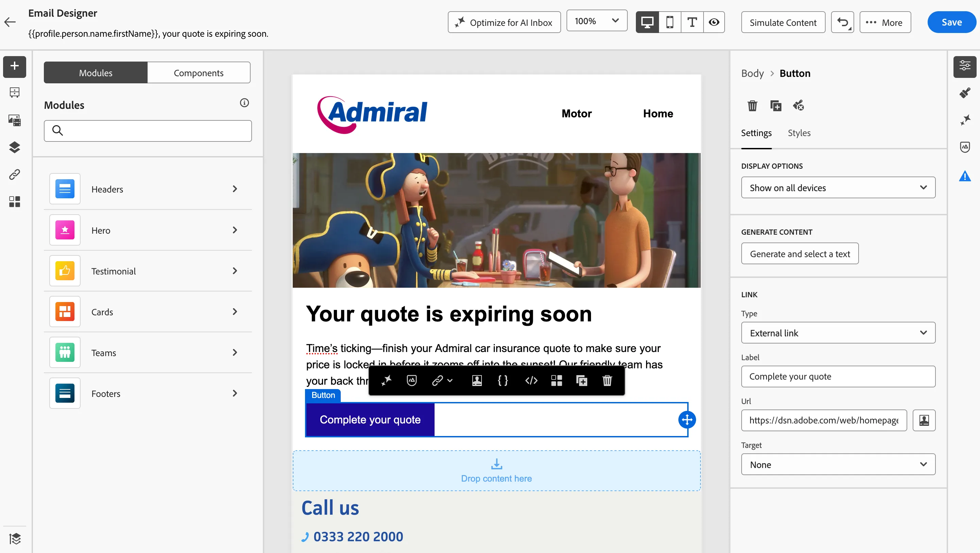Open the Target None dropdown
Image resolution: width=980 pixels, height=553 pixels.
tap(838, 464)
